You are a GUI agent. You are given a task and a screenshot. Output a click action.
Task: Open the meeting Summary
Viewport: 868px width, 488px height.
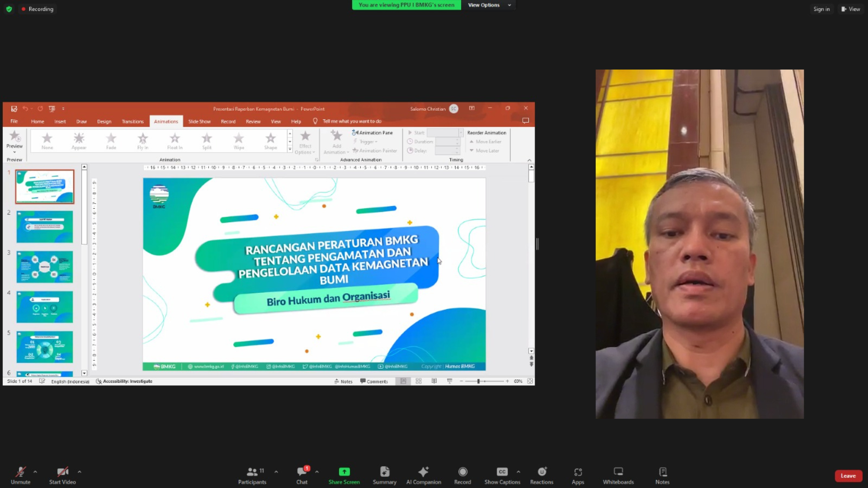click(384, 476)
